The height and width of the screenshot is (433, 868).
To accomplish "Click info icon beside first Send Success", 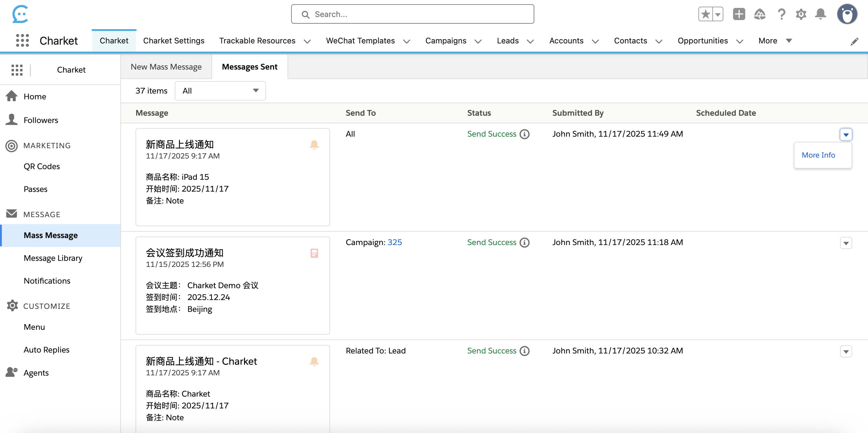I will 524,134.
